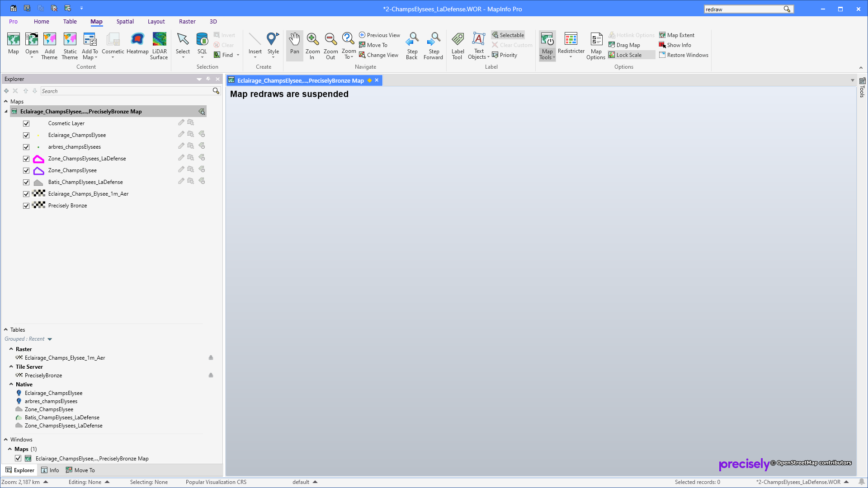Toggle visibility of Eclairage_ChampsElysee layer
The width and height of the screenshot is (868, 488).
pos(26,135)
